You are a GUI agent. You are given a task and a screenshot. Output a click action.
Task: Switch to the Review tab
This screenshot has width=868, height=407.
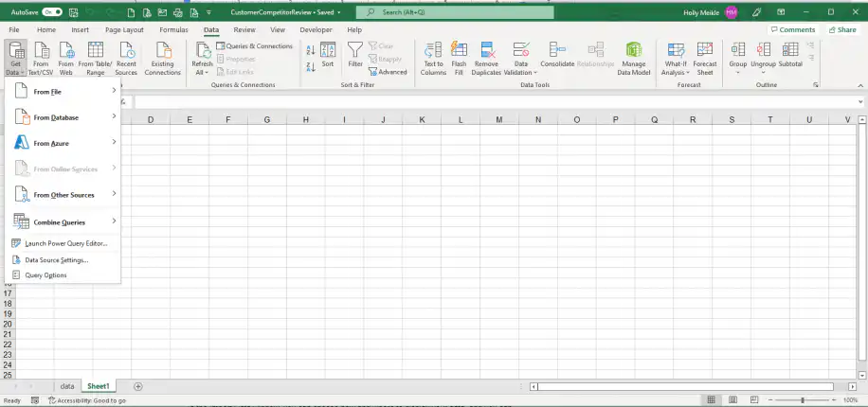pyautogui.click(x=244, y=30)
